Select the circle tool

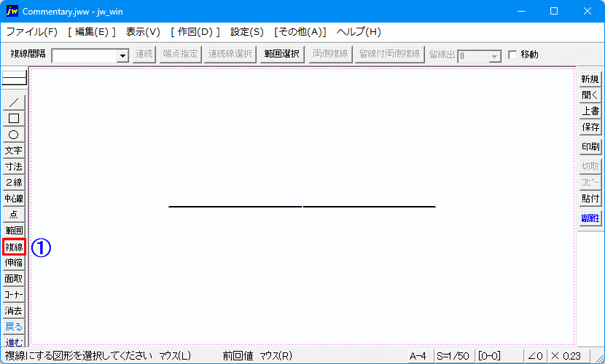(14, 135)
